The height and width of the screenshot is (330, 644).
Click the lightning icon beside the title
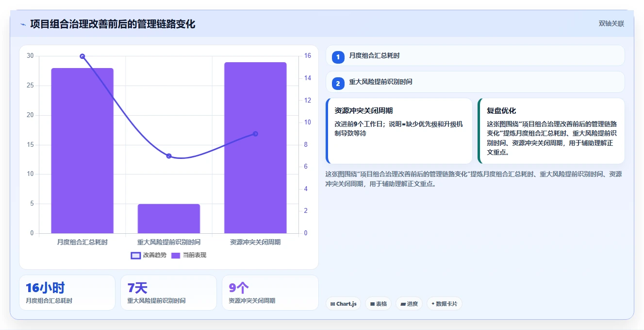[23, 24]
